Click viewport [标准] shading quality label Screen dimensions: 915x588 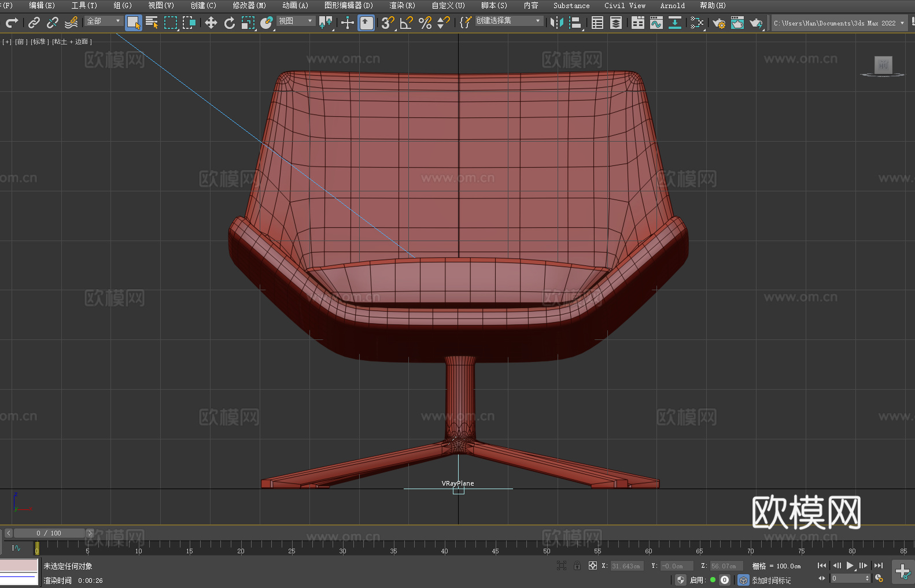[x=40, y=42]
